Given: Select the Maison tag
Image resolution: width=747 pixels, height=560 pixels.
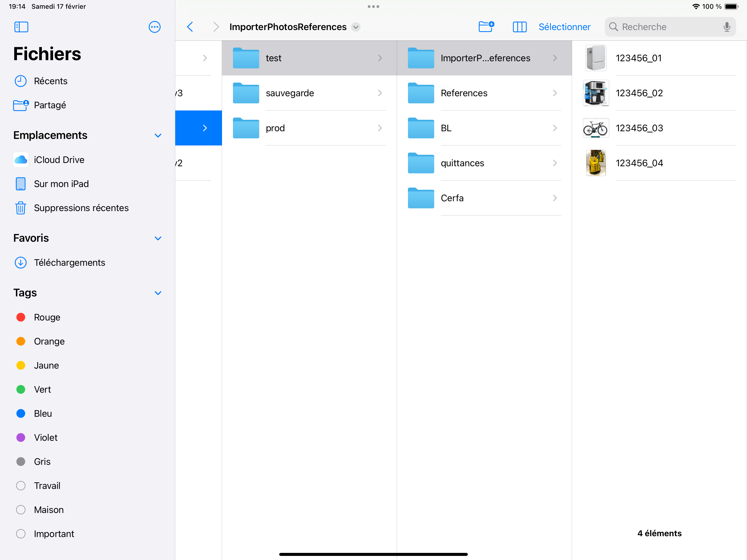Looking at the screenshot, I should click(x=87, y=510).
